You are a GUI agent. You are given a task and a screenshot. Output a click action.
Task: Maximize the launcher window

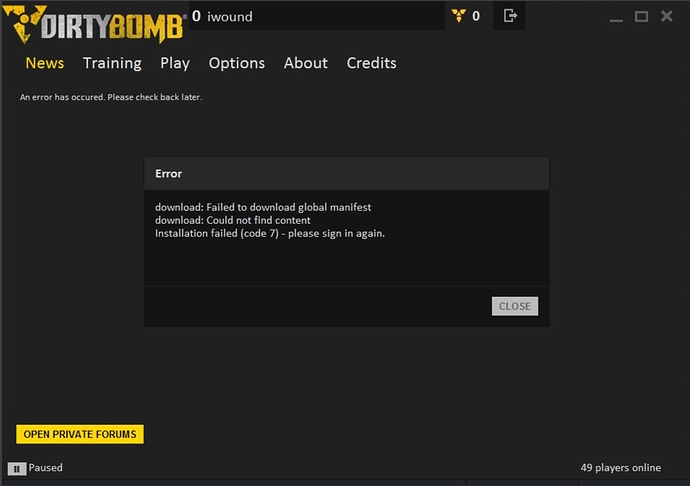tap(641, 16)
